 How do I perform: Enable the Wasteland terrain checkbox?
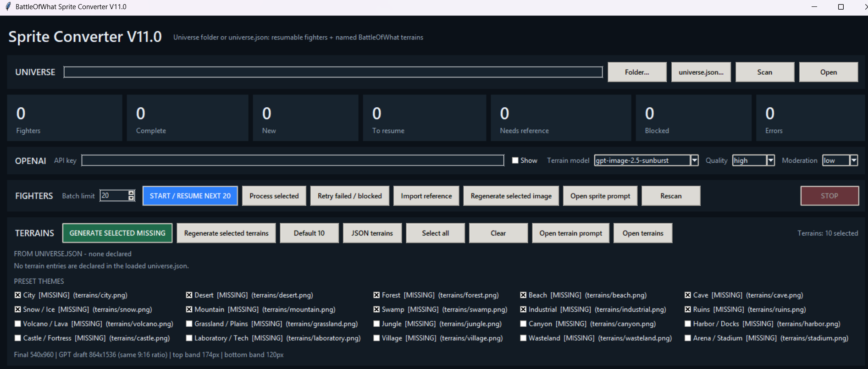[523, 338]
